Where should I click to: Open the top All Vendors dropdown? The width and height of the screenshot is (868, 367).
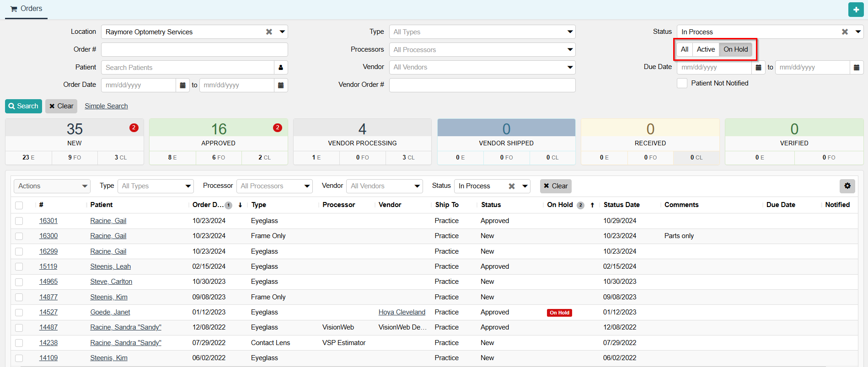point(482,68)
